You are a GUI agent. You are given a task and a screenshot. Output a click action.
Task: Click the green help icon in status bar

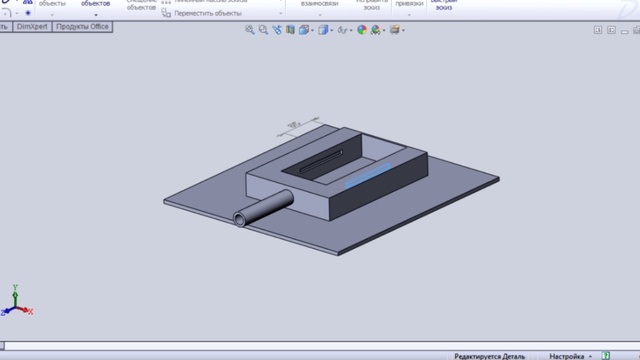click(606, 356)
